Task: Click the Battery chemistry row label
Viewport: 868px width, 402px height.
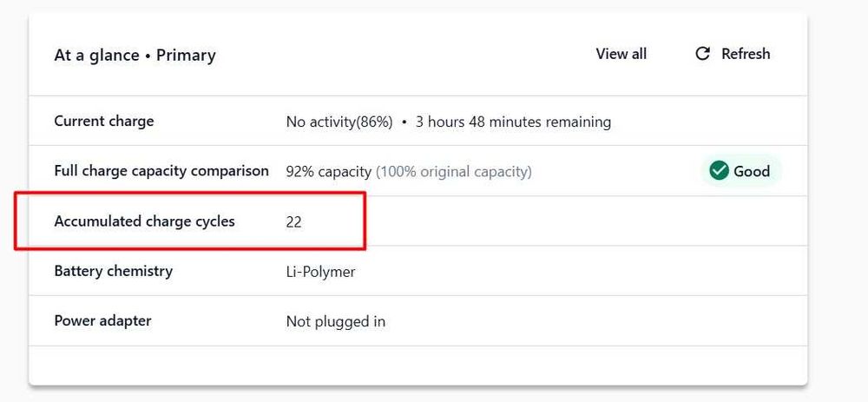Action: 114,271
